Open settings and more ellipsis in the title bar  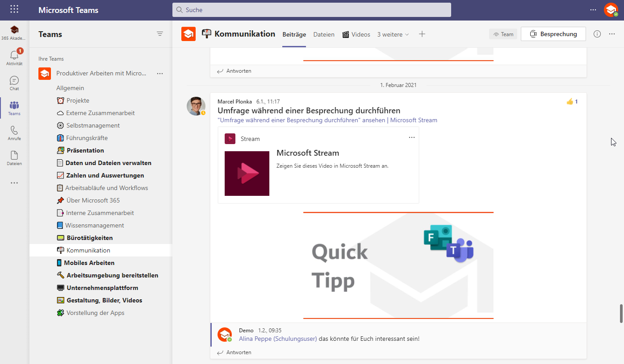pos(593,10)
